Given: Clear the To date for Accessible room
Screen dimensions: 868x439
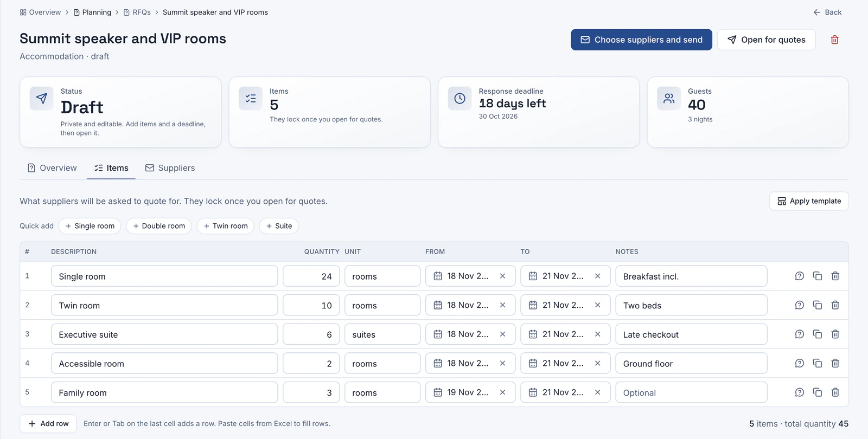Looking at the screenshot, I should pos(598,363).
